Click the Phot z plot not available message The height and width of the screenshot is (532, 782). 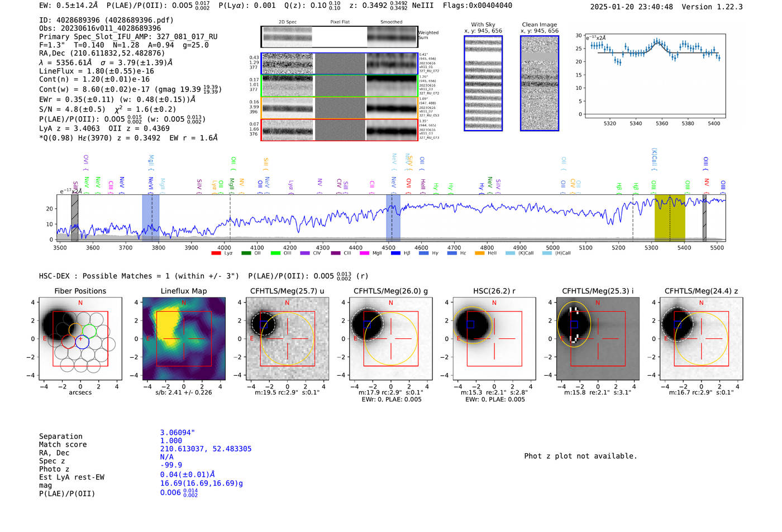tap(580, 456)
